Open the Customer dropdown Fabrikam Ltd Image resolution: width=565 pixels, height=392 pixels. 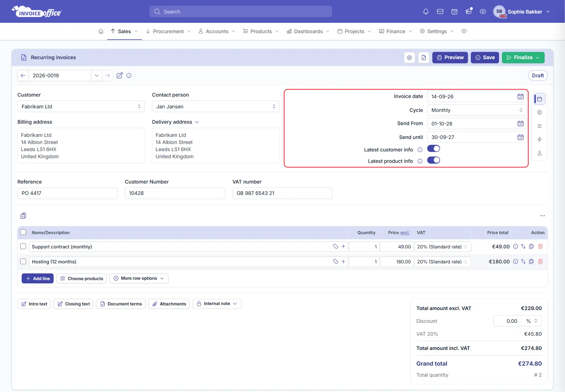click(x=81, y=107)
